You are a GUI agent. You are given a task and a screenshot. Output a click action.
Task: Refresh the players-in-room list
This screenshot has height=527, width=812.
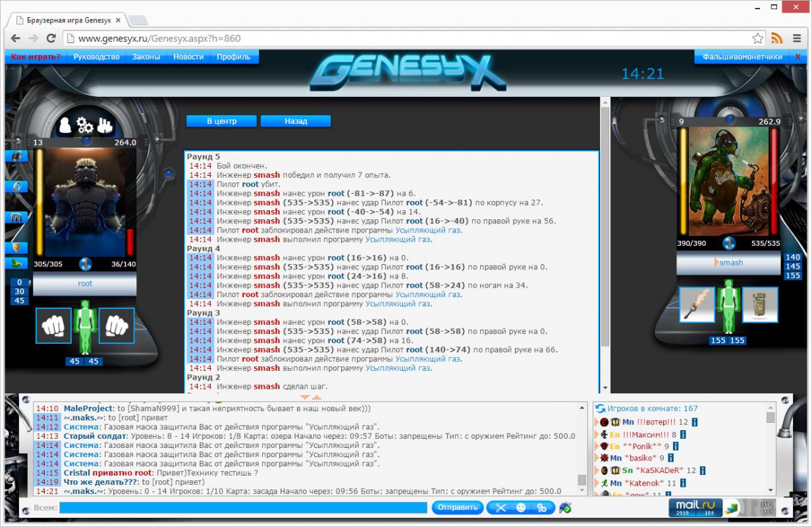(x=600, y=408)
